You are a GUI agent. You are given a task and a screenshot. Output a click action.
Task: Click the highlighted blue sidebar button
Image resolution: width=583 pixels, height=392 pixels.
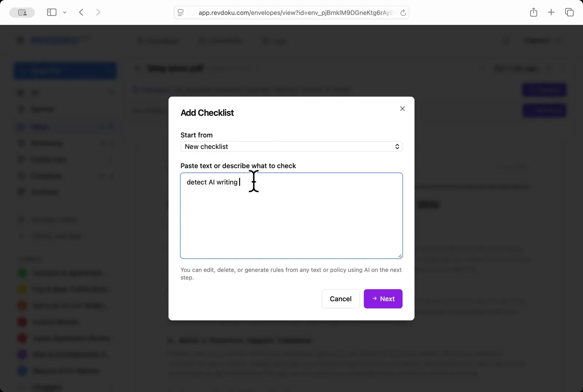[65, 70]
